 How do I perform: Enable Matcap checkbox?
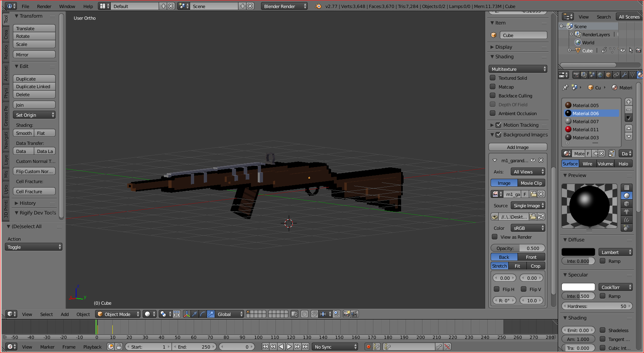click(x=493, y=87)
